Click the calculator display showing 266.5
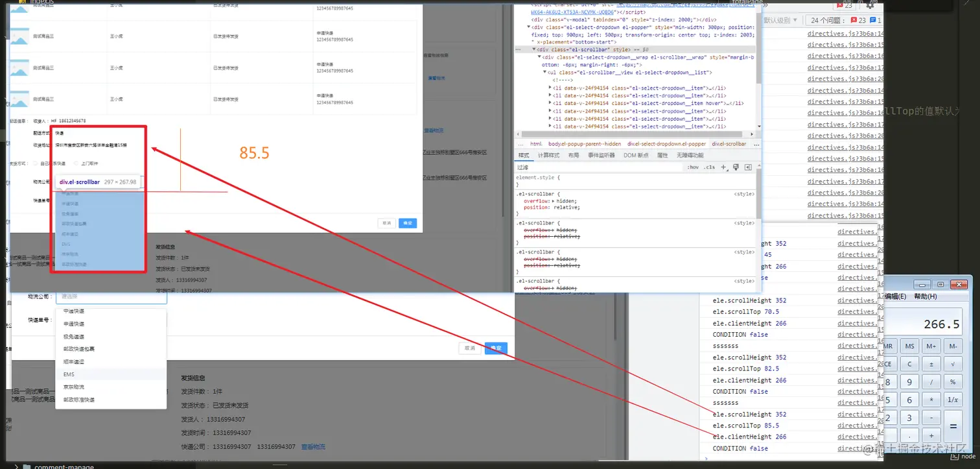Viewport: 980px width, 469px height. [924, 321]
